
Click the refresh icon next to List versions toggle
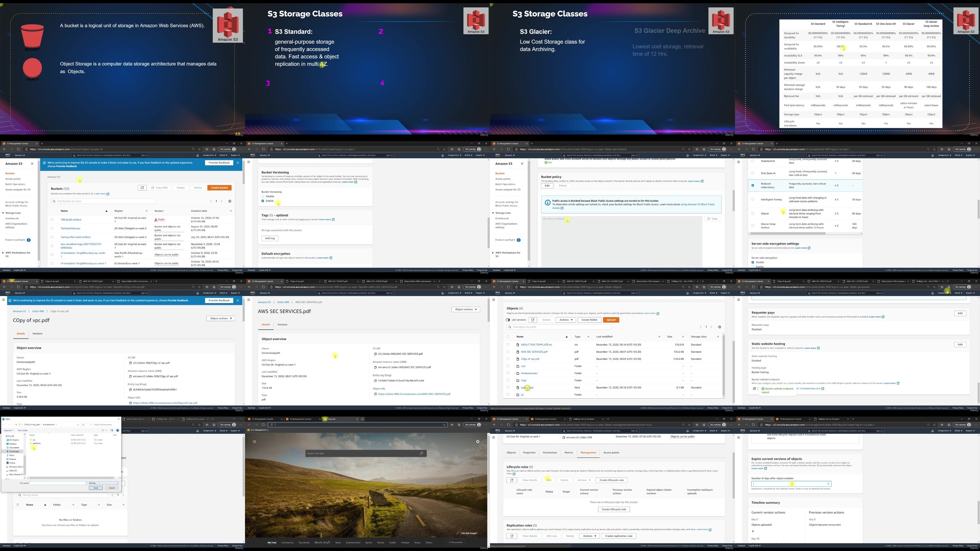(533, 320)
